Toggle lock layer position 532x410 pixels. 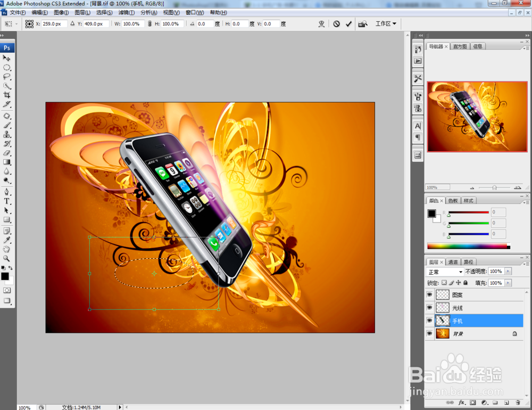pos(459,283)
